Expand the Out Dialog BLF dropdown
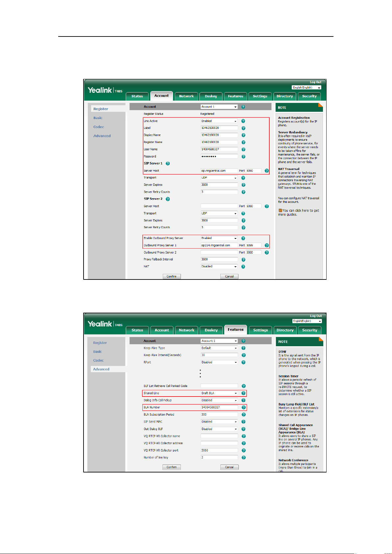Image resolution: width=392 pixels, height=554 pixels. pos(219,429)
